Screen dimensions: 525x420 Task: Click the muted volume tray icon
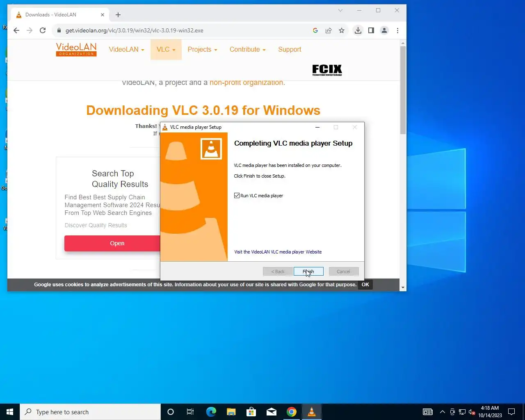tap(472, 412)
